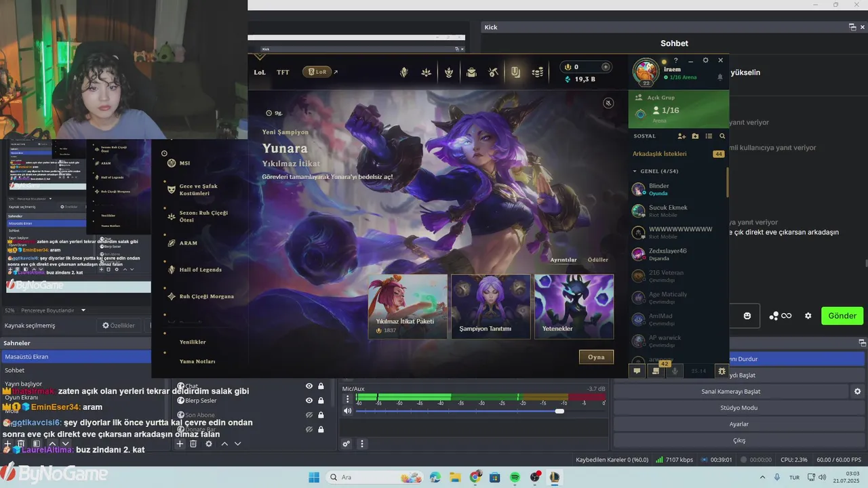The image size is (868, 488).
Task: Open OBS Ayarlar button
Action: tap(739, 424)
